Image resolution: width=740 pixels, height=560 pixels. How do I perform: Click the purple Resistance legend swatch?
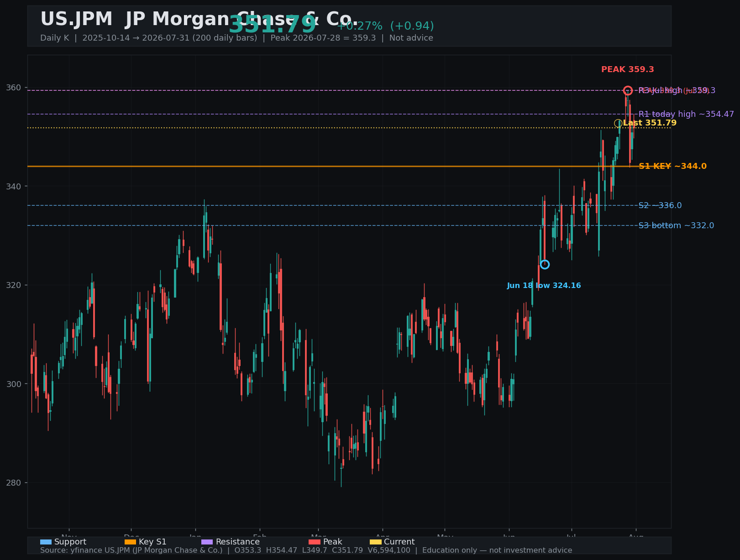pyautogui.click(x=207, y=542)
